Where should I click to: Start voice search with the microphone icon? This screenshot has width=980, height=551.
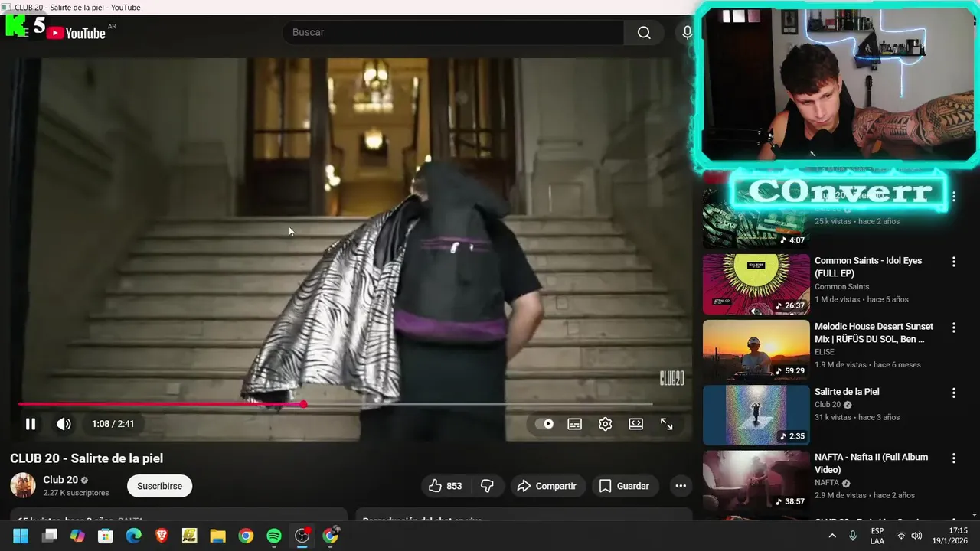coord(687,32)
